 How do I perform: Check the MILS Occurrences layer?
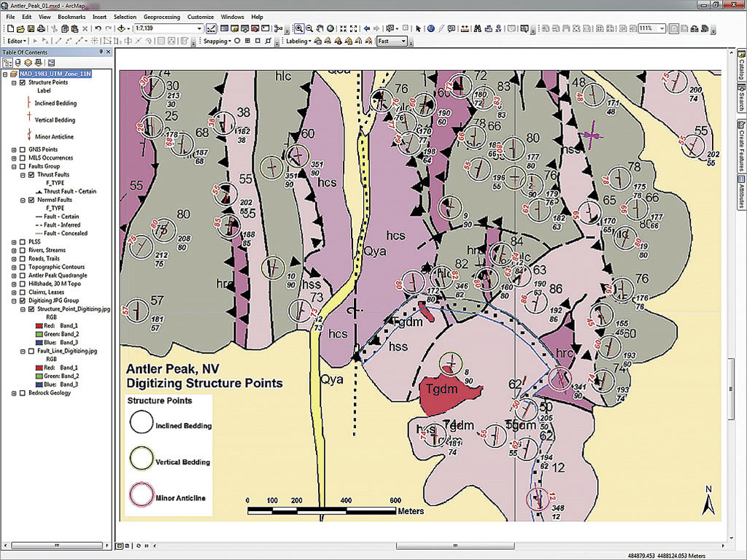coord(23,158)
